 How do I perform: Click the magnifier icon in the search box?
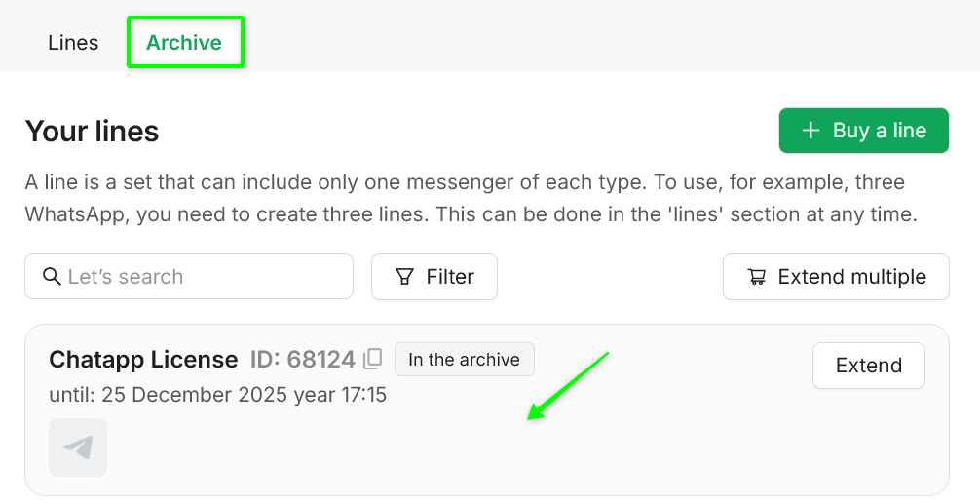pos(53,277)
